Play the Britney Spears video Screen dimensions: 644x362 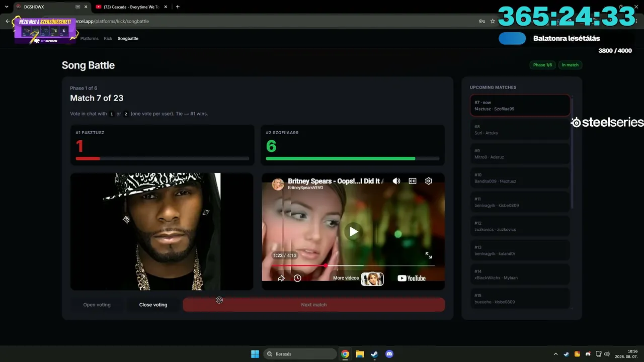tap(354, 232)
